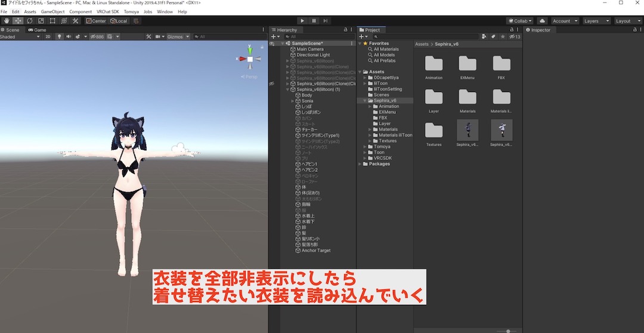
Task: Search by type in Project
Action: pos(484,36)
